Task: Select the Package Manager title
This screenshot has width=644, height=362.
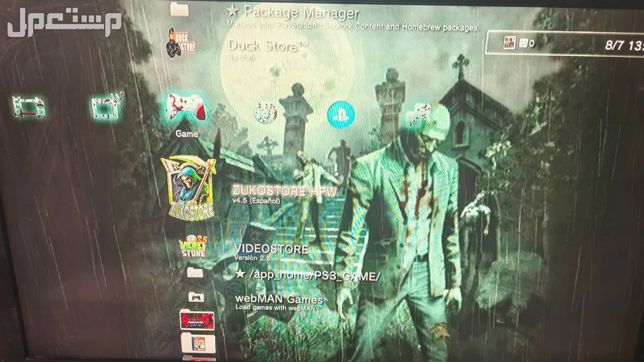Action: tap(293, 11)
